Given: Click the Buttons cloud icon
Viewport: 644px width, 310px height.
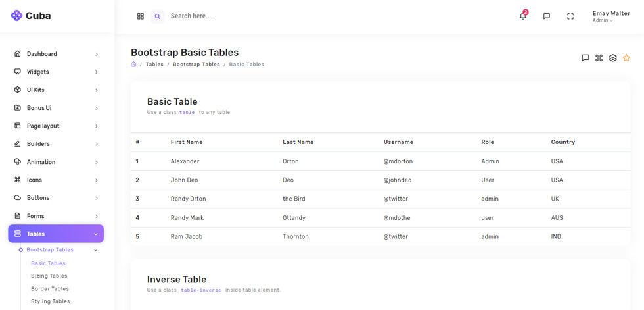Looking at the screenshot, I should (x=17, y=197).
